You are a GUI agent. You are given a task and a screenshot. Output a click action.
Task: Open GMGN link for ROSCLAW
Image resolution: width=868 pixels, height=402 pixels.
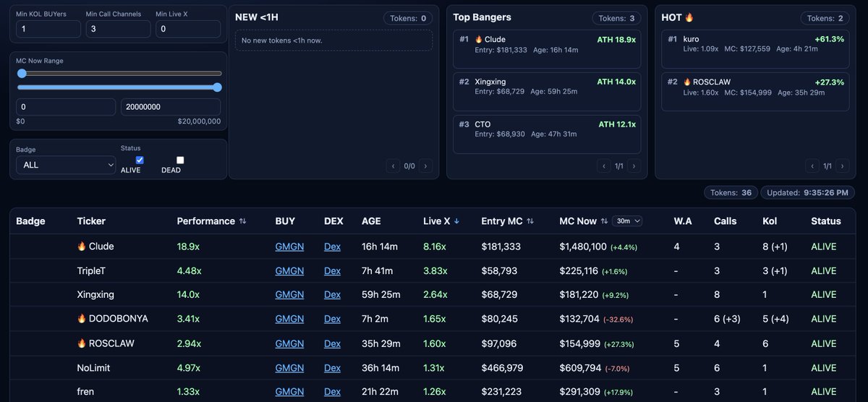tap(289, 343)
